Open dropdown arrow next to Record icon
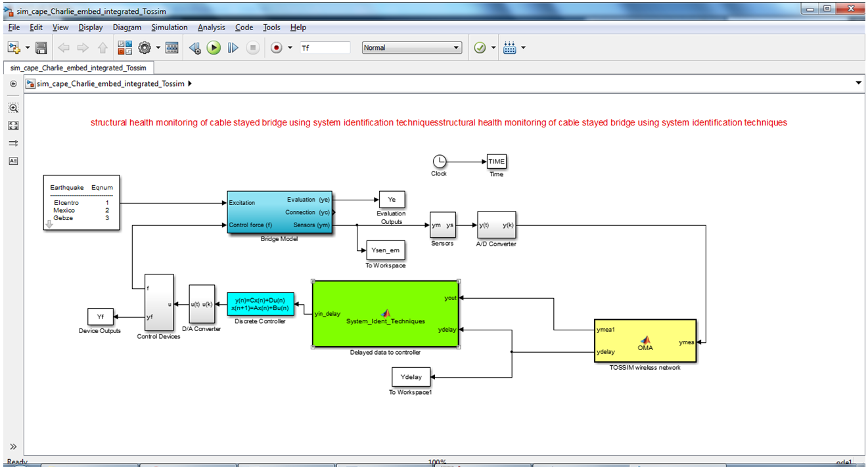The height and width of the screenshot is (467, 868). [290, 48]
